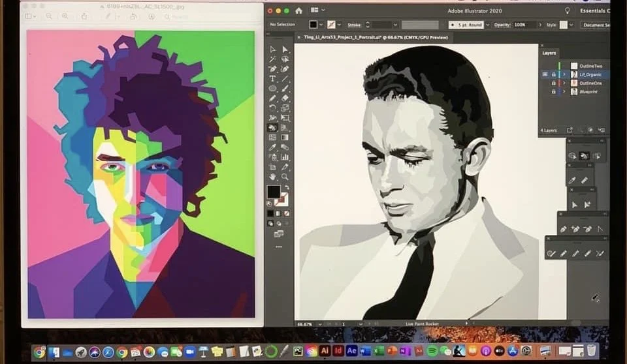Select the Hand tool

point(273,176)
